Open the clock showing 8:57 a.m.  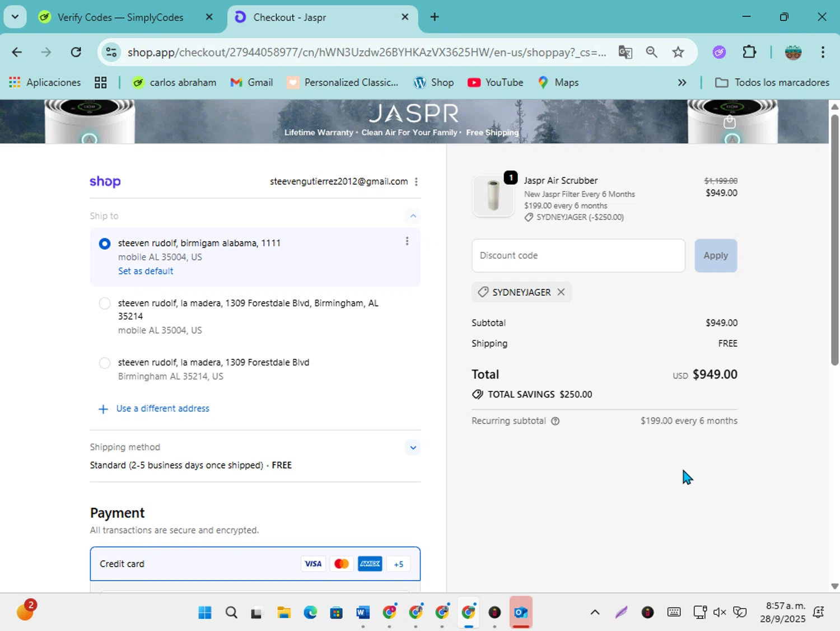click(783, 613)
